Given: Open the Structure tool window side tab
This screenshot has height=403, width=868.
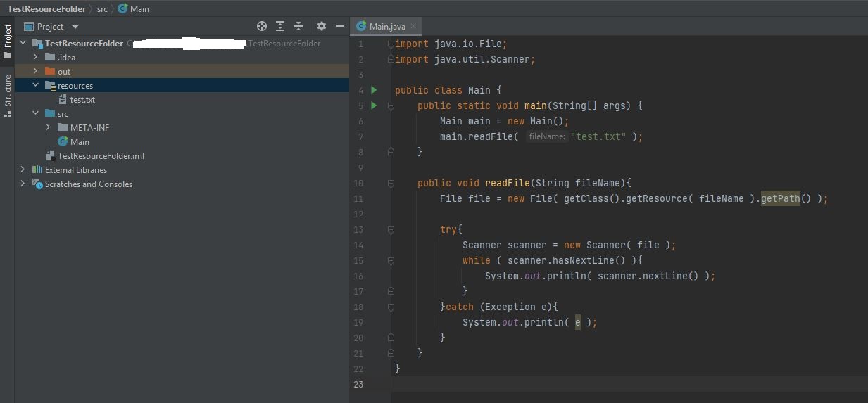Looking at the screenshot, I should click(x=7, y=96).
